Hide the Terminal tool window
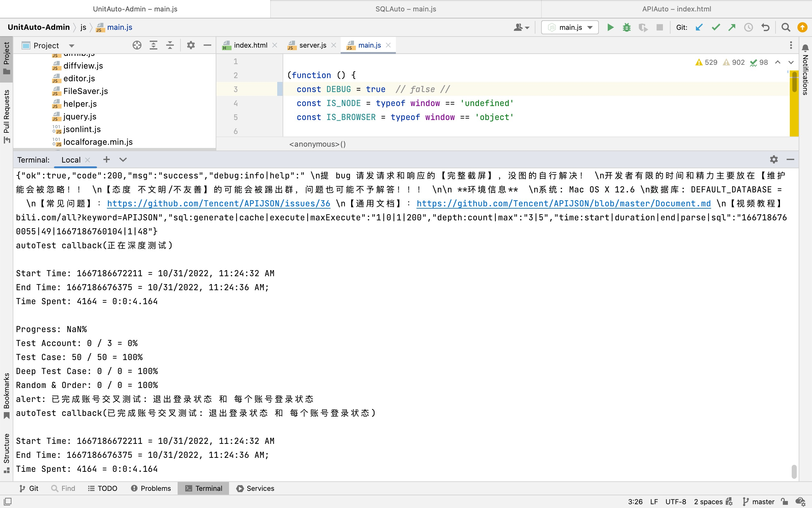The image size is (812, 508). tap(790, 159)
